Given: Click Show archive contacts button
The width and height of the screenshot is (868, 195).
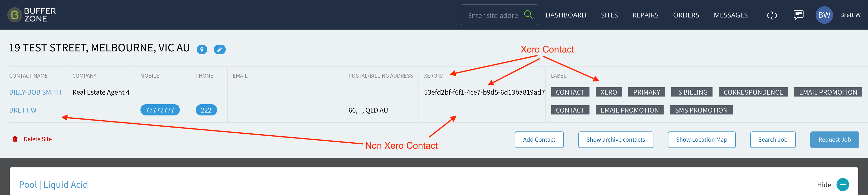Looking at the screenshot, I should [615, 140].
